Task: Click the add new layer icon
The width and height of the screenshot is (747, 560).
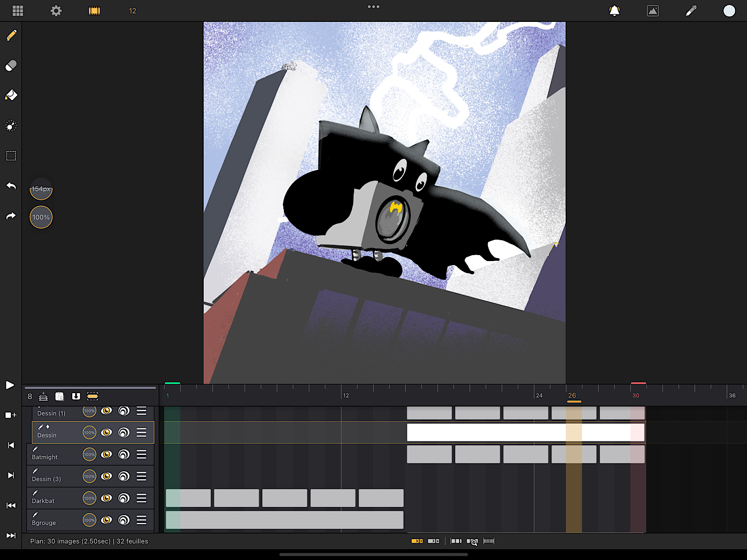Action: pyautogui.click(x=43, y=397)
